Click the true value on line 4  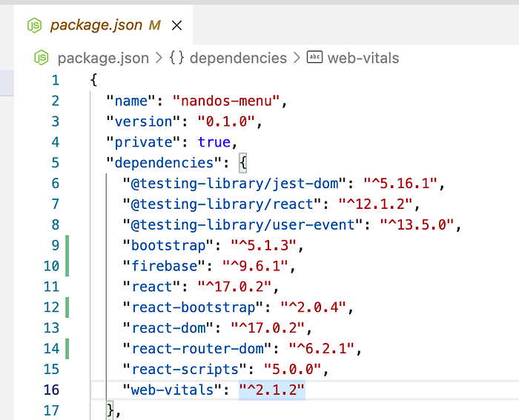214,142
